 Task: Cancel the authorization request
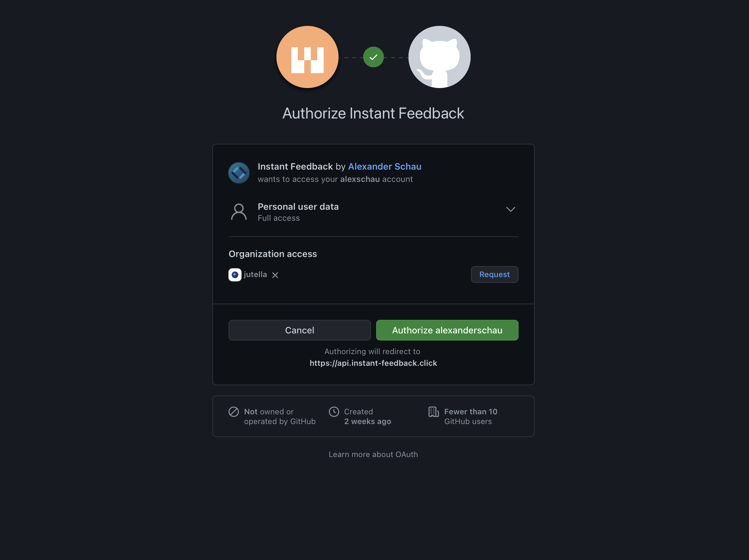[x=299, y=330]
